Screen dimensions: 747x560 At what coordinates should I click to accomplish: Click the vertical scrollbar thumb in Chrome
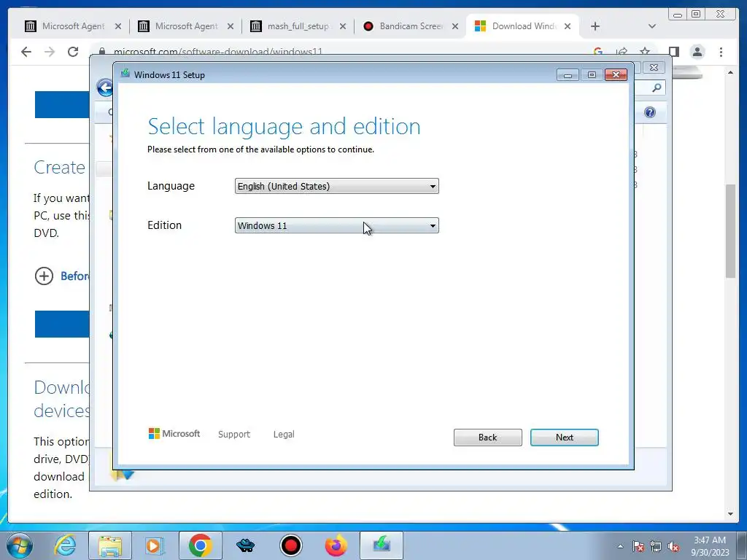tap(730, 231)
